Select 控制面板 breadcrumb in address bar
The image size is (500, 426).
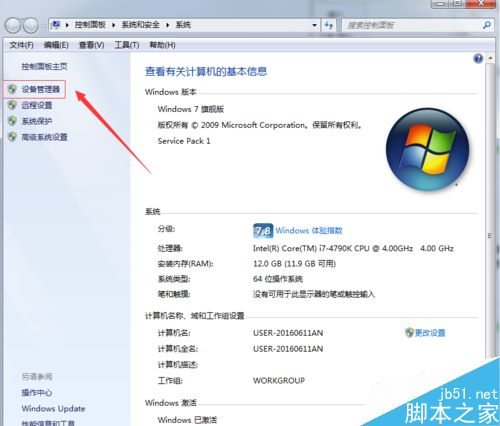click(x=90, y=25)
